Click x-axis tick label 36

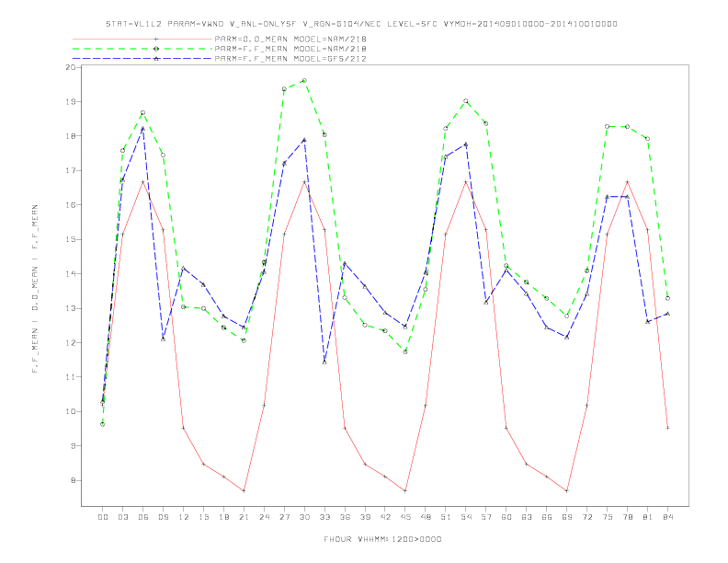(345, 517)
